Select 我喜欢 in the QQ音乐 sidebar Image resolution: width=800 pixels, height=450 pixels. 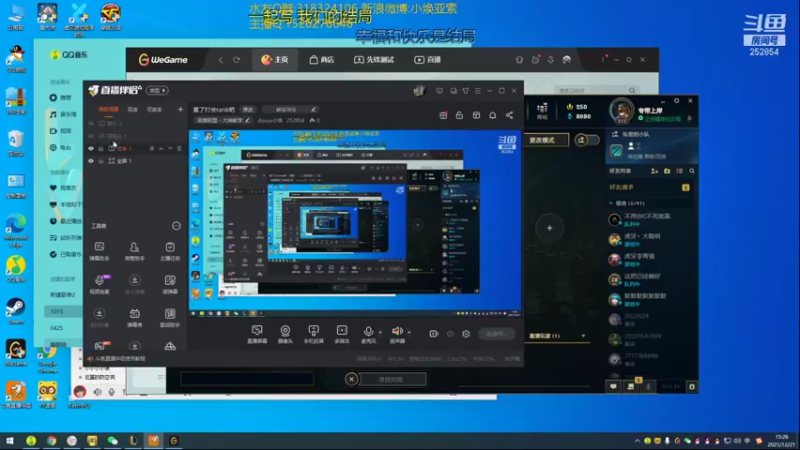coord(64,188)
